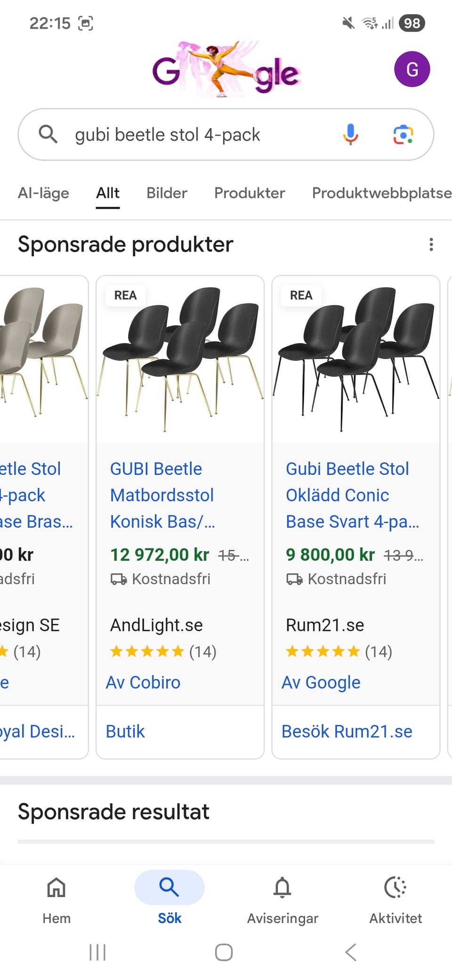Tap the back navigation arrow
The width and height of the screenshot is (452, 980).
350,952
